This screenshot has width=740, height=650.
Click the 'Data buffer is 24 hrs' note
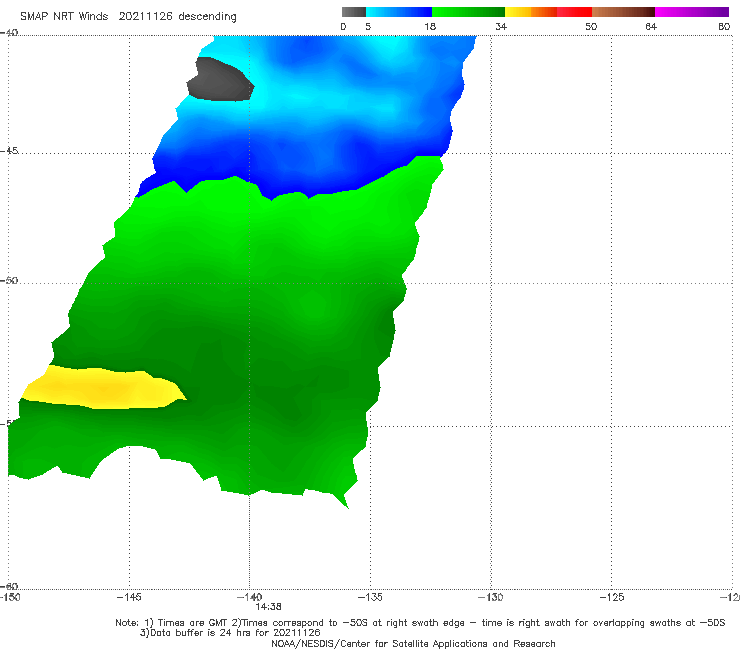[x=230, y=633]
